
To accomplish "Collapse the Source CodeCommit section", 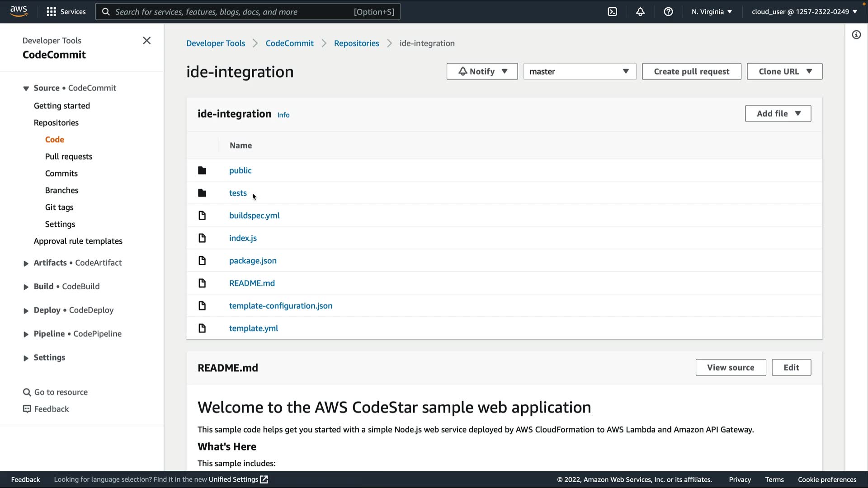I will click(26, 89).
